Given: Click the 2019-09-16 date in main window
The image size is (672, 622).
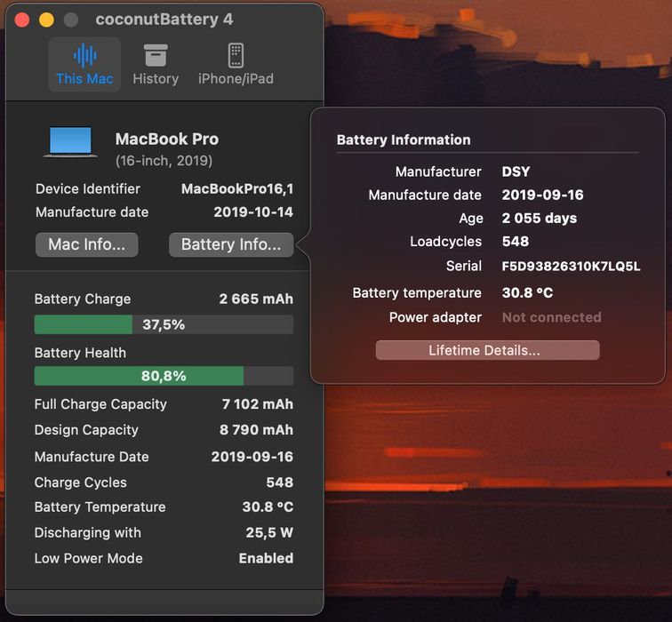Looking at the screenshot, I should (x=252, y=457).
